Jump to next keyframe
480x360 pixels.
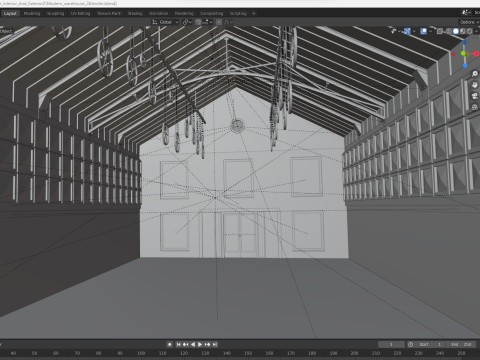207,344
